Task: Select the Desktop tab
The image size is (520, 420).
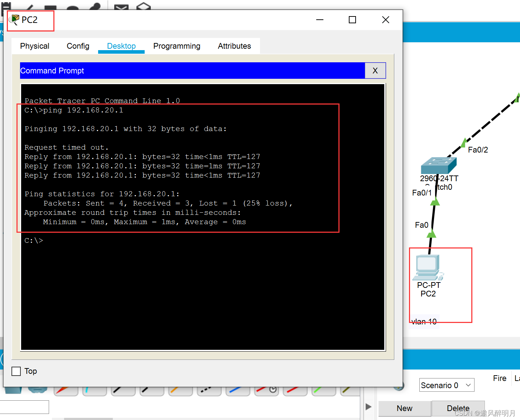Action: point(121,46)
